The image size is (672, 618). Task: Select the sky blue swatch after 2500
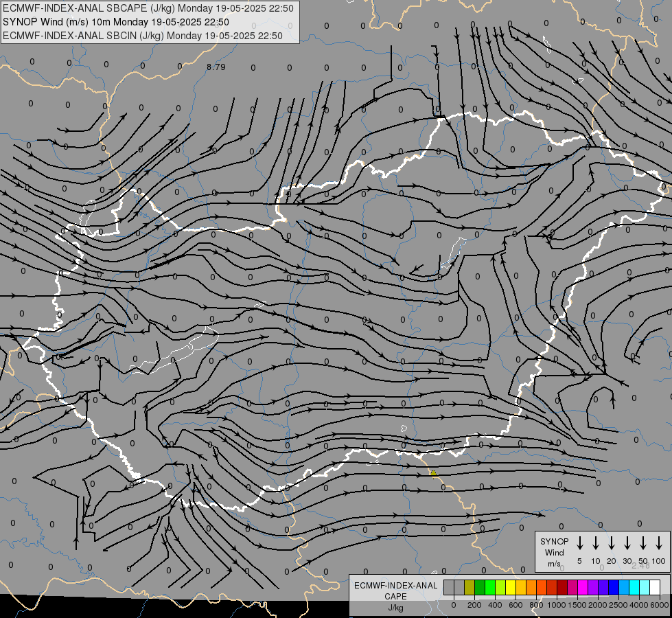tap(623, 587)
